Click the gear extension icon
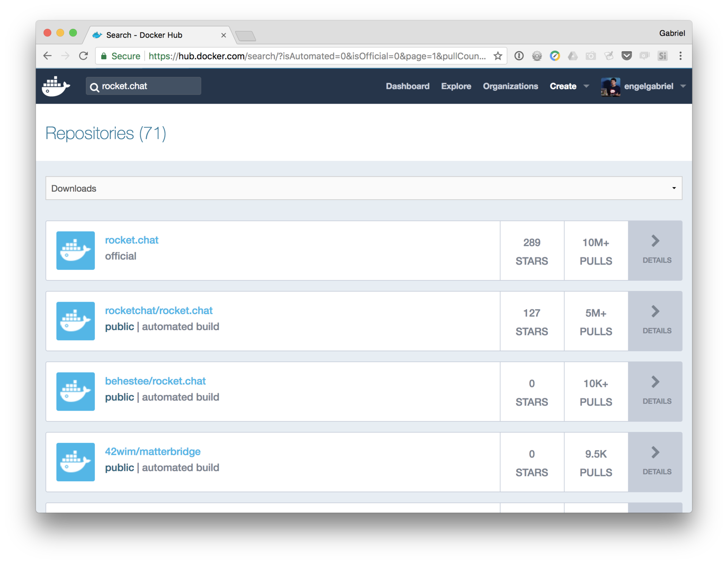The width and height of the screenshot is (728, 564). click(x=537, y=56)
